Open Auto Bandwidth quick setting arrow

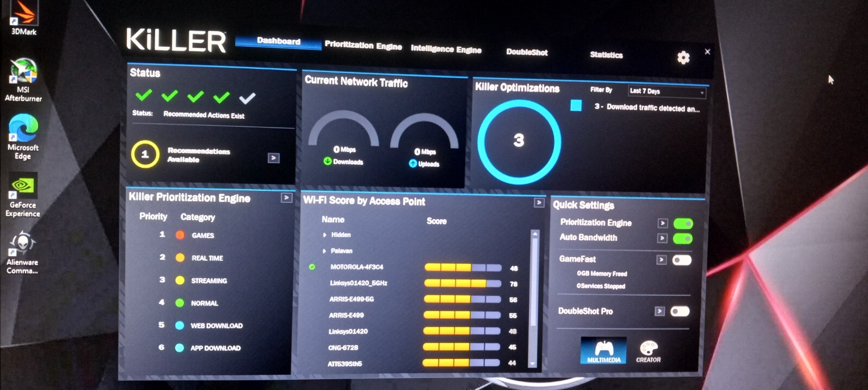pyautogui.click(x=662, y=238)
